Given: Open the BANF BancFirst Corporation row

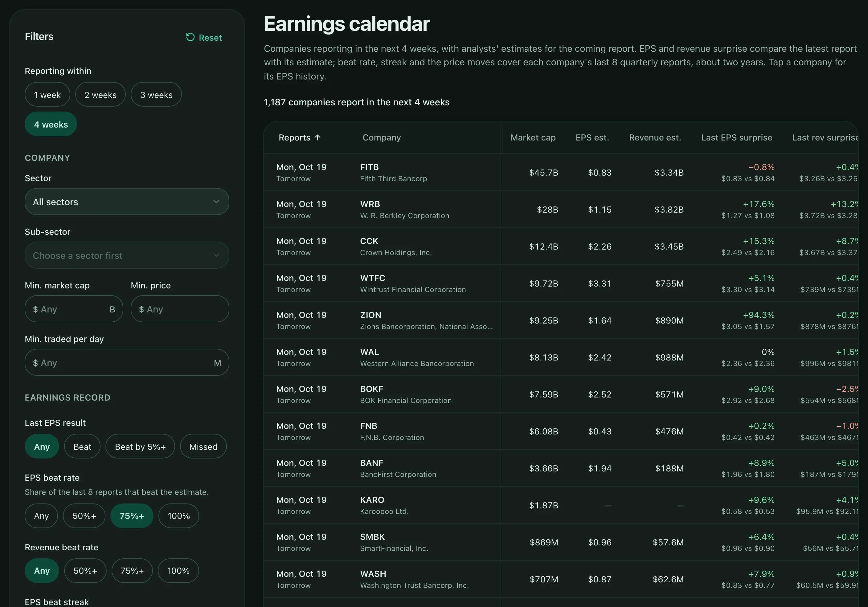Looking at the screenshot, I should tap(561, 469).
